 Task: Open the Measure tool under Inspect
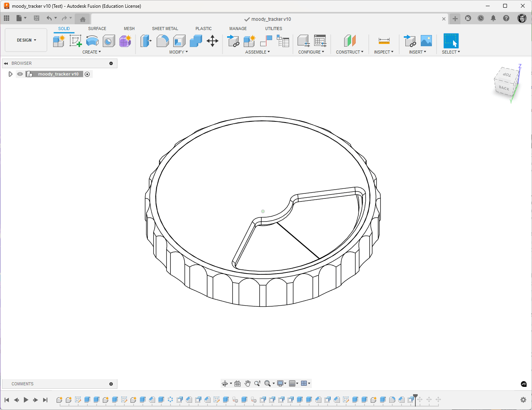(x=384, y=40)
